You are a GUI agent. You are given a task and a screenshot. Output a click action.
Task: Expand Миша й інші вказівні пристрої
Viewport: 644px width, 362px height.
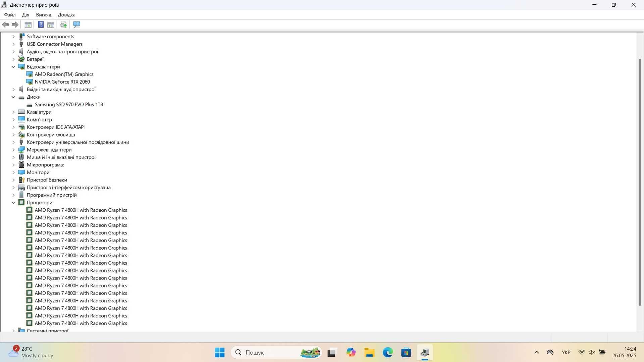pos(13,157)
